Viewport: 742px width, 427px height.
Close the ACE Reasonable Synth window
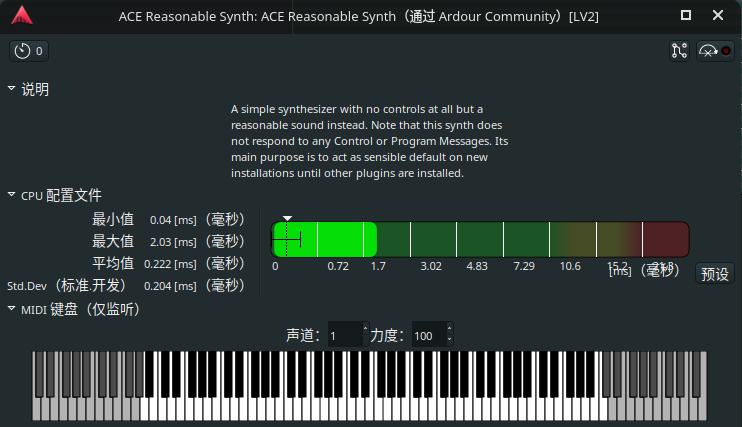(718, 15)
